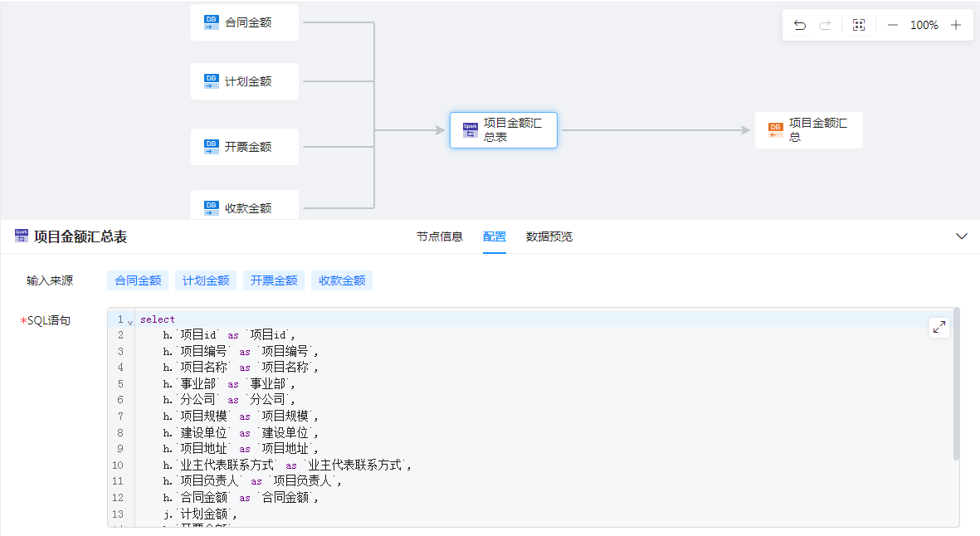
Task: Click 收款金额 input source tag
Action: click(x=342, y=280)
